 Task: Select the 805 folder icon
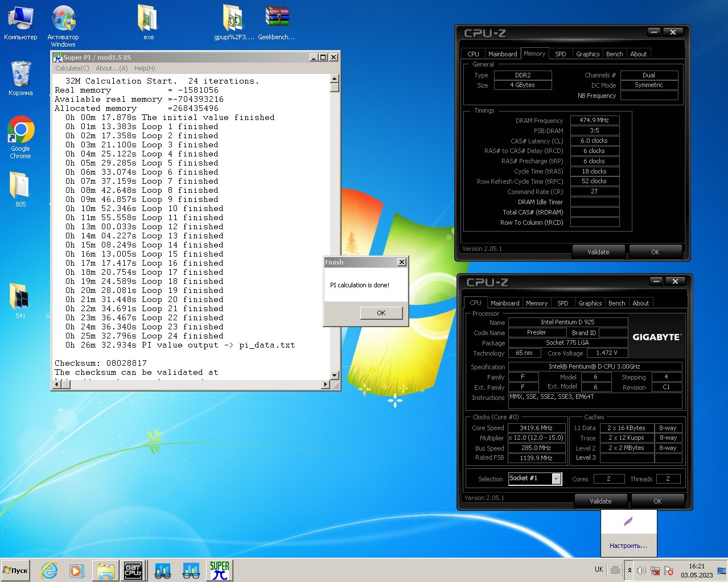tap(20, 189)
